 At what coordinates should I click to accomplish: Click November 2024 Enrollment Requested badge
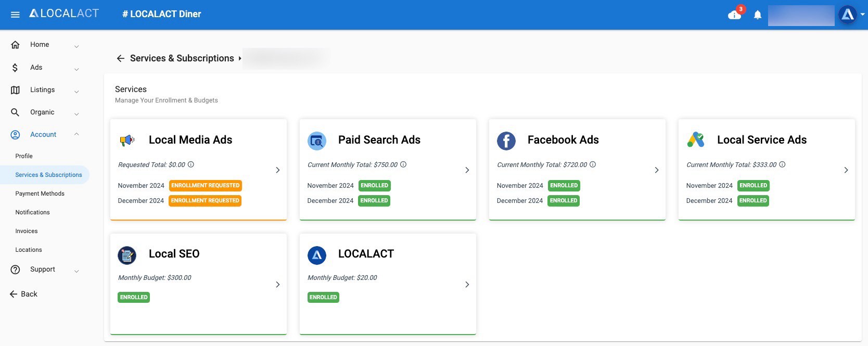pyautogui.click(x=206, y=186)
